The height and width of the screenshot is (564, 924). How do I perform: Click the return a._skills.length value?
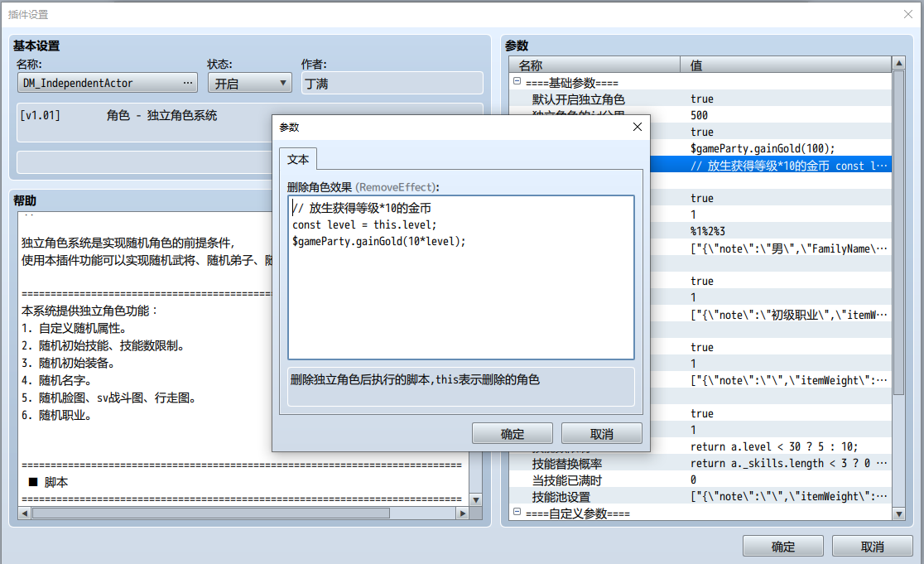click(x=788, y=463)
